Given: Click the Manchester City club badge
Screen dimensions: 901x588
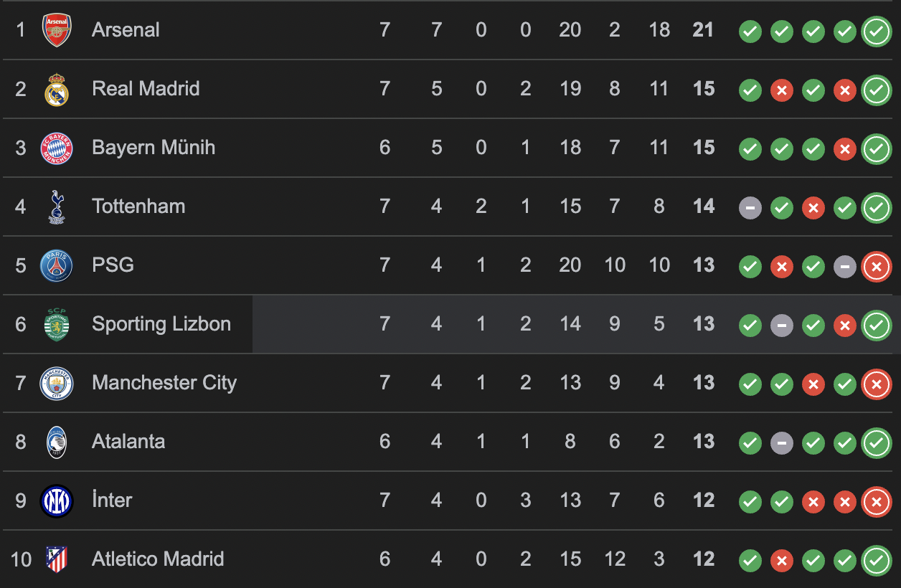Looking at the screenshot, I should click(57, 384).
